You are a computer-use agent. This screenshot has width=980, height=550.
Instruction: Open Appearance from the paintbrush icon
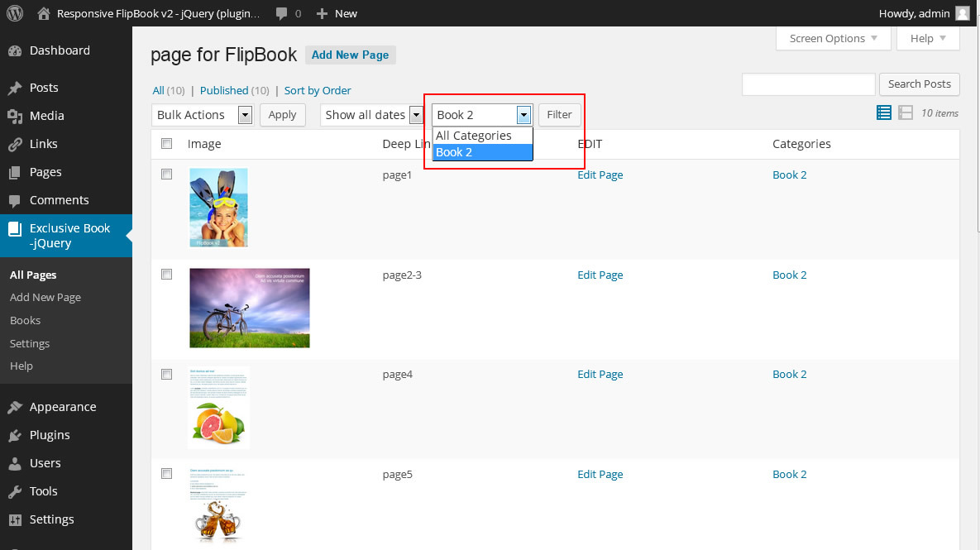click(x=15, y=407)
